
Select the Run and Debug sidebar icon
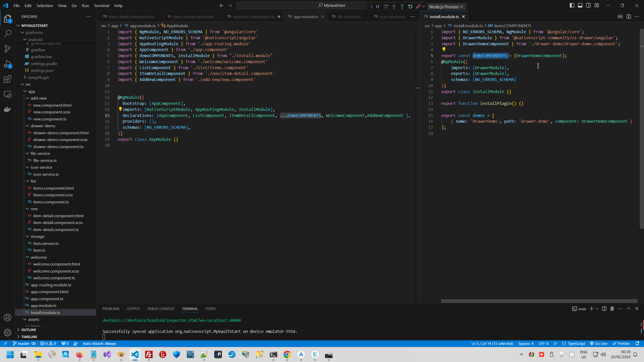[x=8, y=64]
